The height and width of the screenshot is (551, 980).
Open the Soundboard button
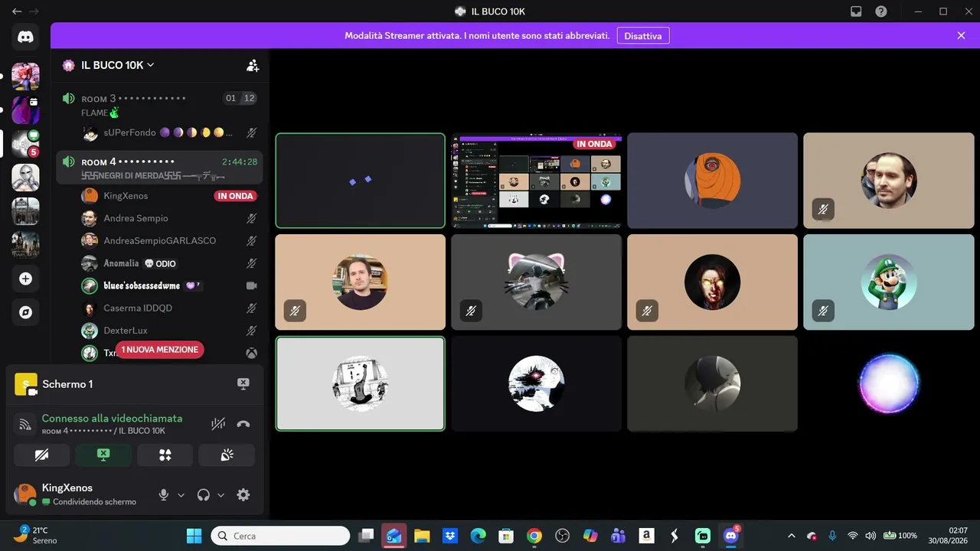[x=227, y=455]
